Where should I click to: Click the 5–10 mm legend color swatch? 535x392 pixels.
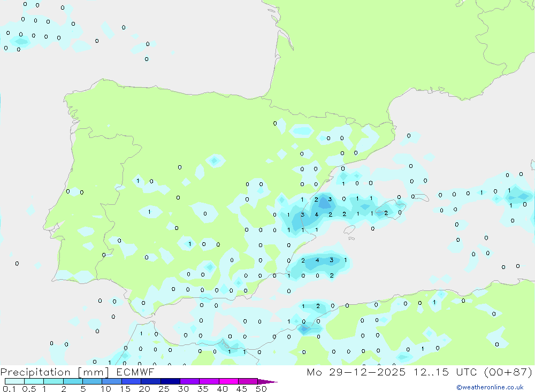[x=93, y=381]
